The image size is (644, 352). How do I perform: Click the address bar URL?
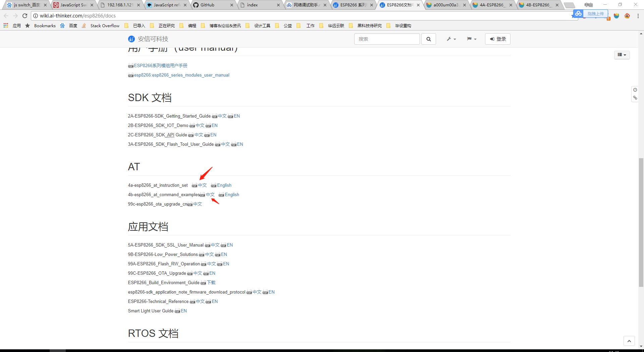[x=78, y=16]
